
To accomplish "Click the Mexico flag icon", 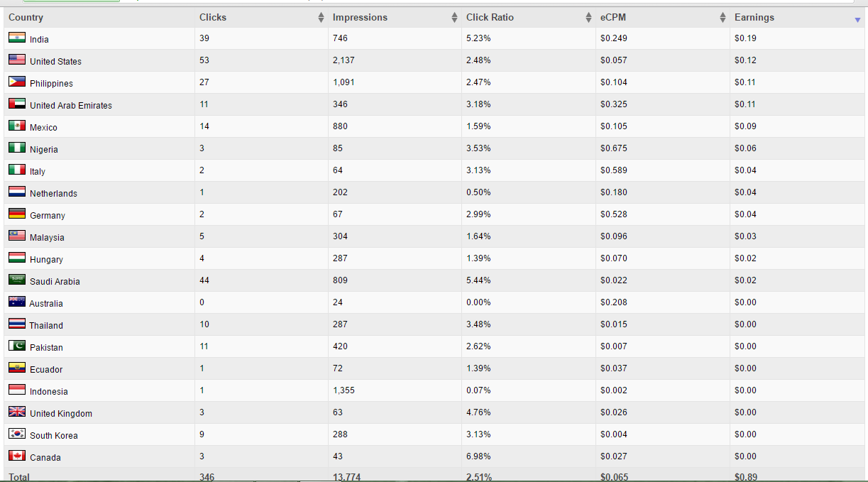I will (x=17, y=126).
